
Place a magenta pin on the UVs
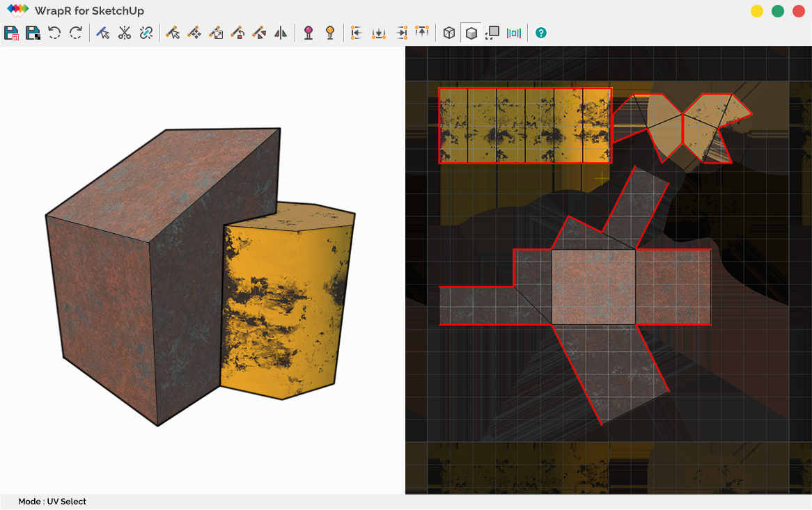pos(307,32)
